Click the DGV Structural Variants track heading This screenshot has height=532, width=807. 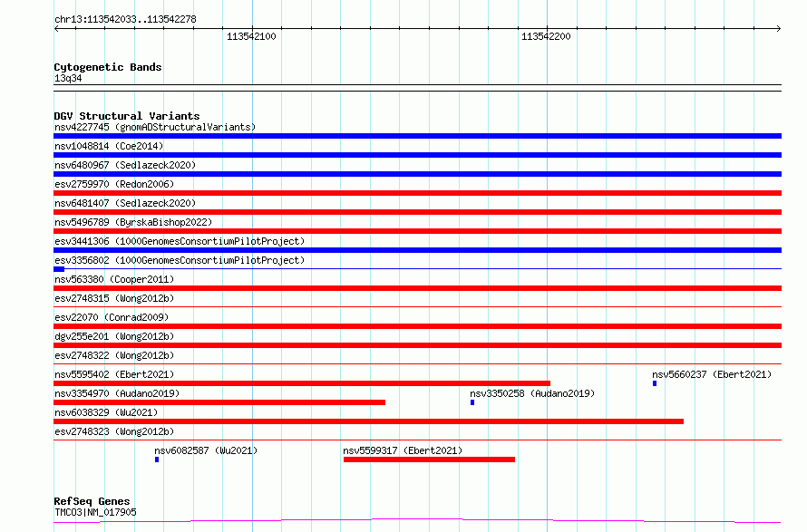tap(127, 116)
